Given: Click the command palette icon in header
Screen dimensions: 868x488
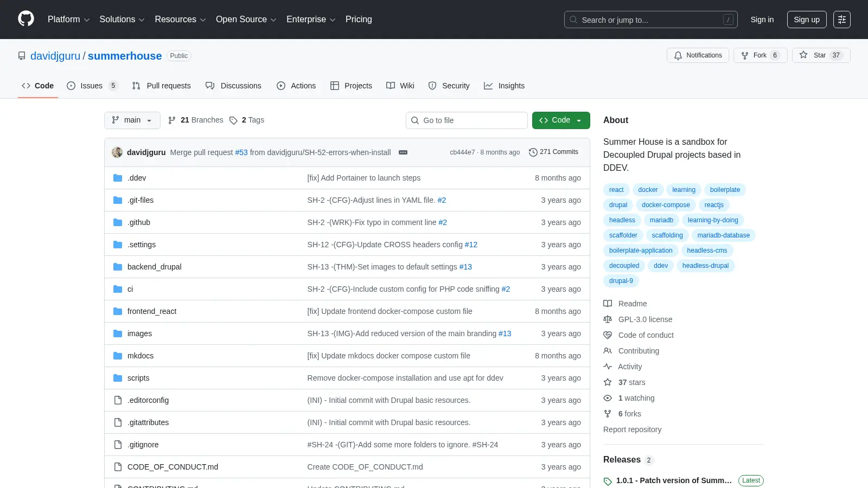Looking at the screenshot, I should 842,20.
